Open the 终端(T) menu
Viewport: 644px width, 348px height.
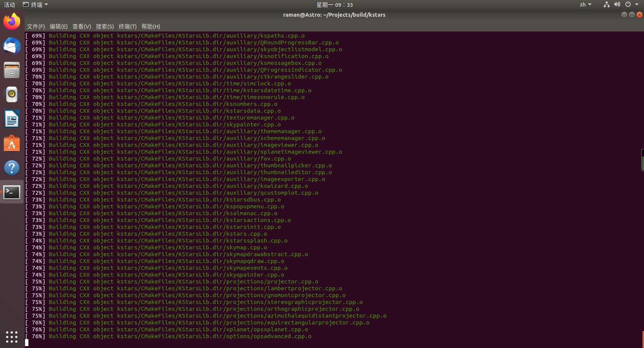pyautogui.click(x=127, y=27)
